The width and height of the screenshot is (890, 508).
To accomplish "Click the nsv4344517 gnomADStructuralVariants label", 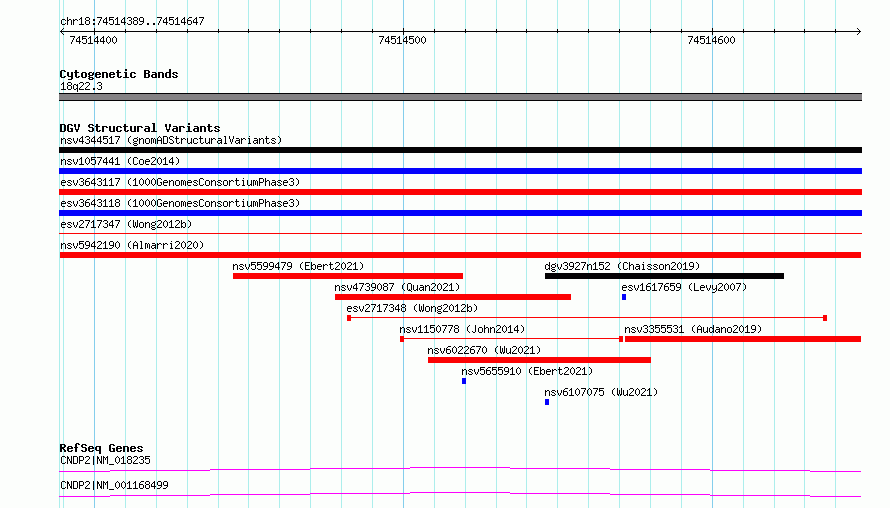I will pyautogui.click(x=171, y=140).
